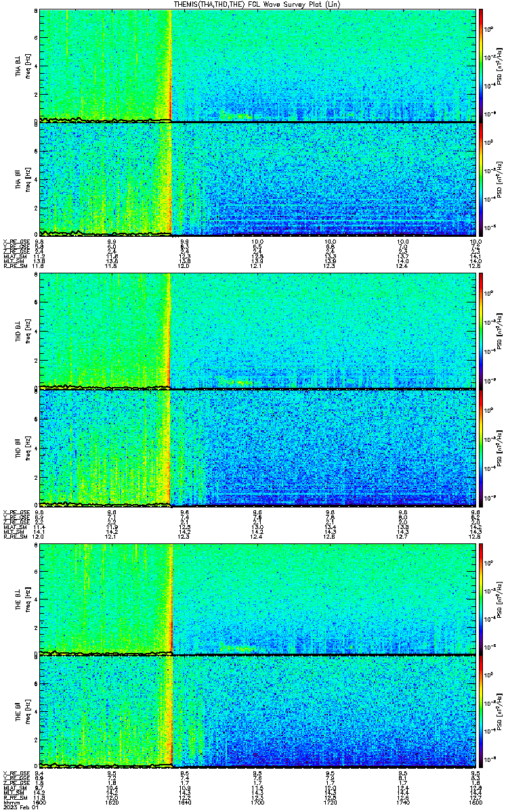Click the 1720 time tick label
Screen dimensions: 508x812
click(330, 803)
